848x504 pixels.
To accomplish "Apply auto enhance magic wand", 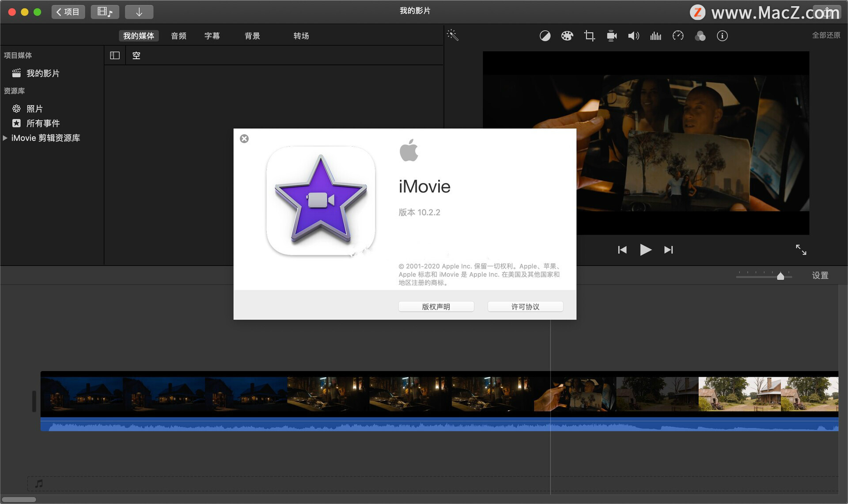I will (x=453, y=35).
